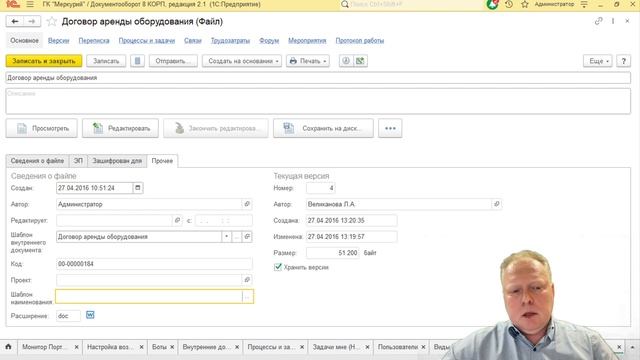Close the Боты tab

click(x=172, y=347)
